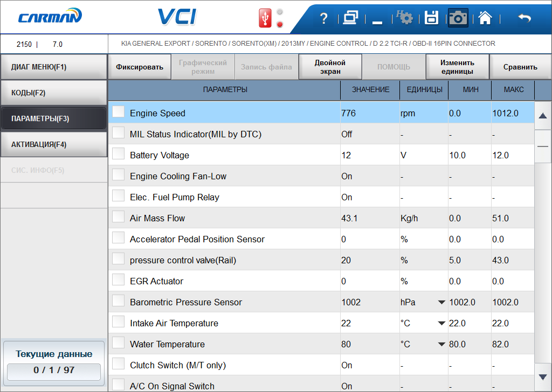
Task: Click the window switch monitors icon
Action: pos(350,18)
